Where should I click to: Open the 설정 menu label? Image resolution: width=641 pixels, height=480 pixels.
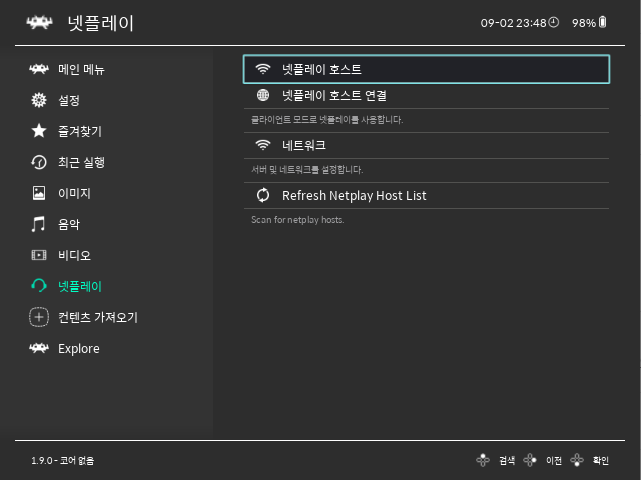[x=69, y=100]
